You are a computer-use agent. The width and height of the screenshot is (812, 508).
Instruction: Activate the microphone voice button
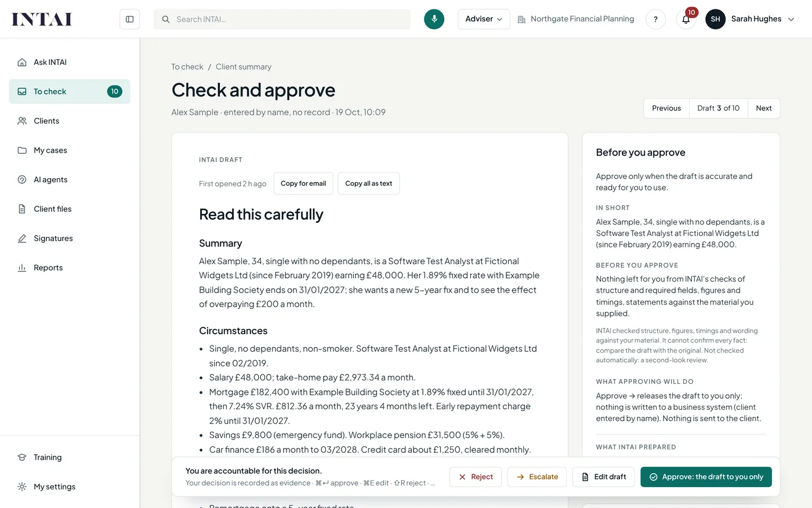click(434, 19)
